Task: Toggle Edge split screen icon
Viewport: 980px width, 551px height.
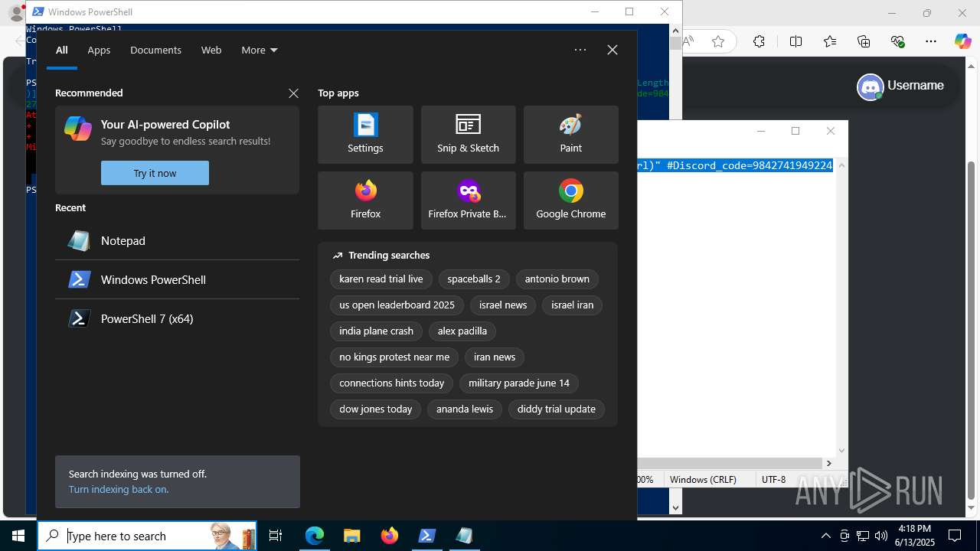Action: (x=795, y=41)
